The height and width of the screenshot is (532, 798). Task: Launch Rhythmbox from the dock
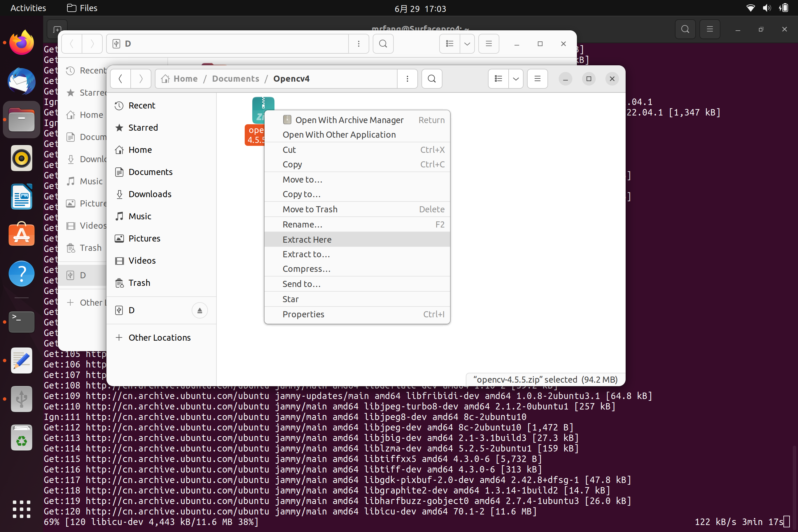(21, 158)
